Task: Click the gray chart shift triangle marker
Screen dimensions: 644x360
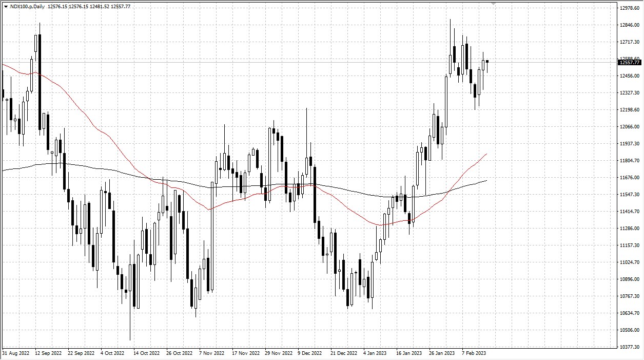Action: tap(494, 4)
